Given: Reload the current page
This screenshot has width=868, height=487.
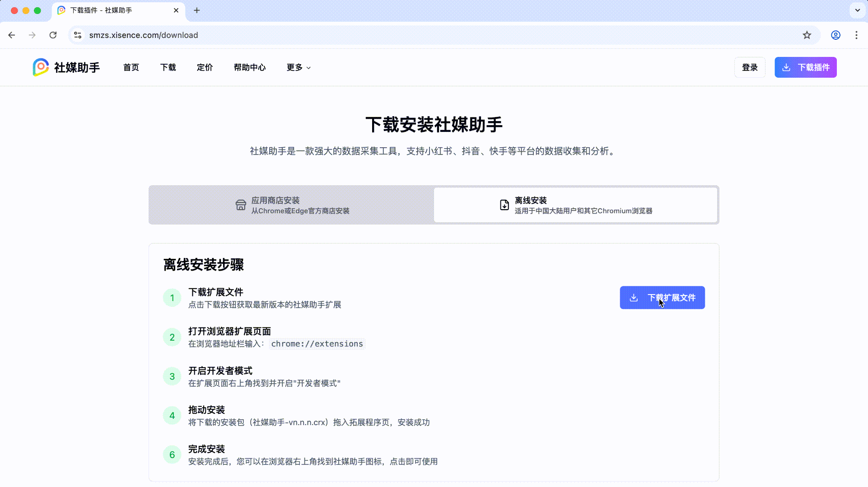Looking at the screenshot, I should point(53,35).
